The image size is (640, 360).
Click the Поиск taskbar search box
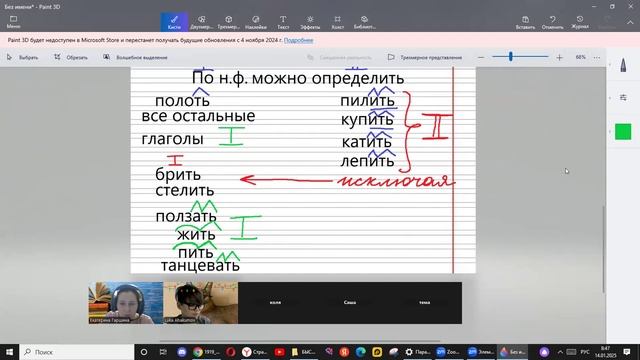77,352
